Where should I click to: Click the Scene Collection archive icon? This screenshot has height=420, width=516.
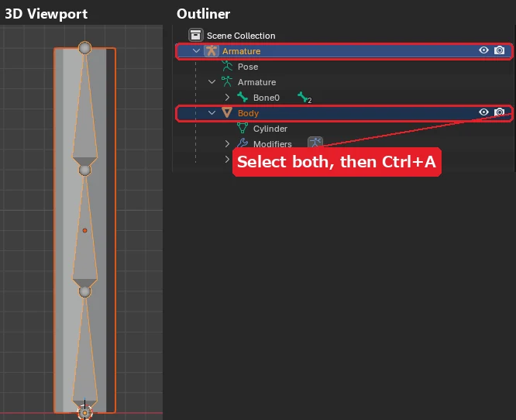point(195,35)
